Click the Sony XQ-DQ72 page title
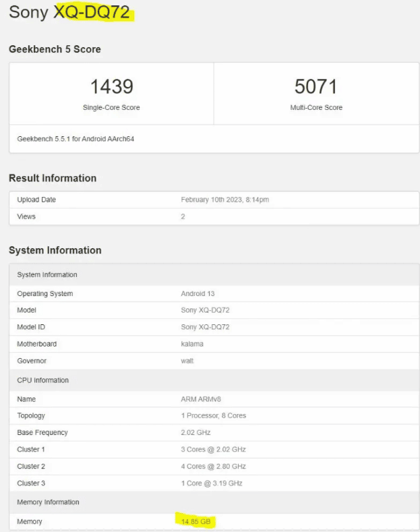Screen dimensions: 420x532 pyautogui.click(x=69, y=13)
